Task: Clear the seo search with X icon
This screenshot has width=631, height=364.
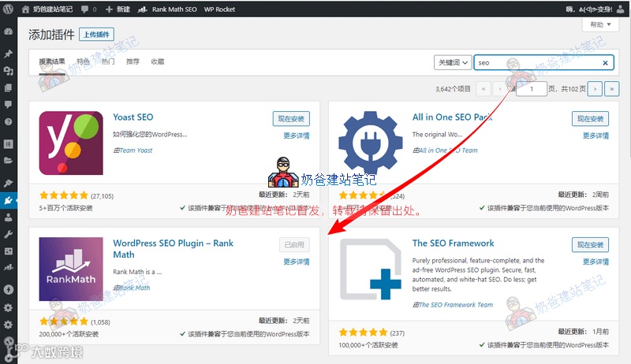Action: 605,63
